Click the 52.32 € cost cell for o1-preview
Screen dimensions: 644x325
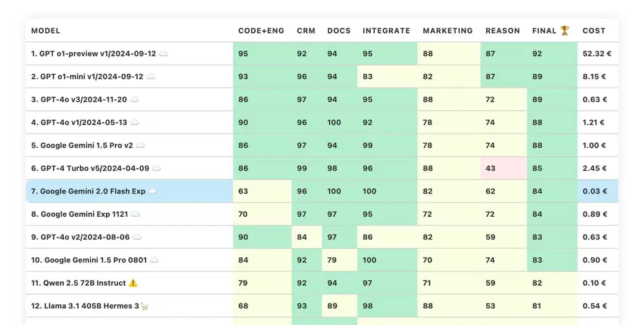pos(596,54)
